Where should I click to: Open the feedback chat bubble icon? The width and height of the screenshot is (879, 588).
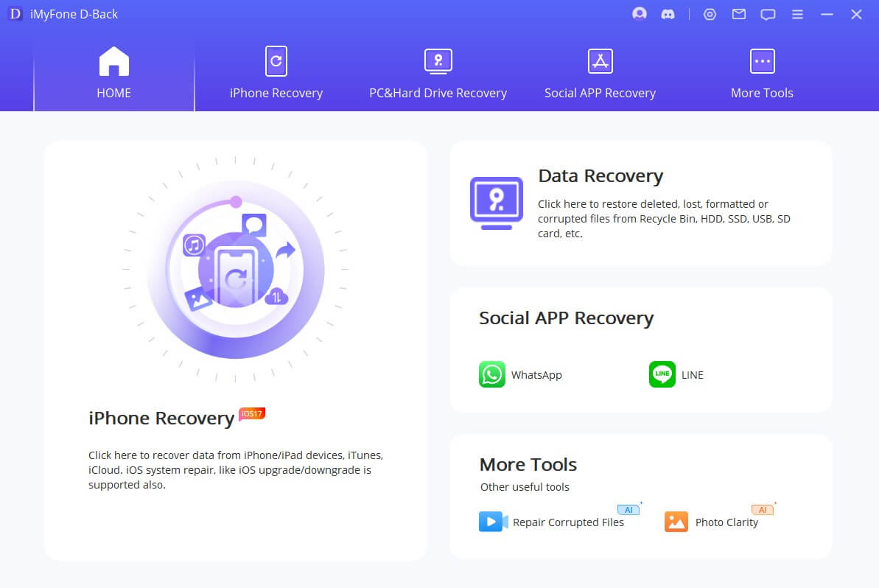(x=768, y=14)
